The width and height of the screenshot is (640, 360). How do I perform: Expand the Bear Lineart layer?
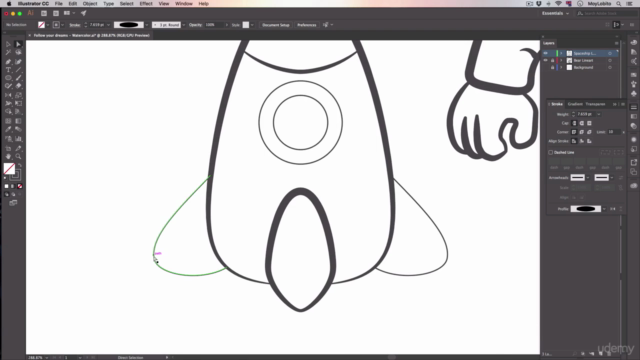561,60
